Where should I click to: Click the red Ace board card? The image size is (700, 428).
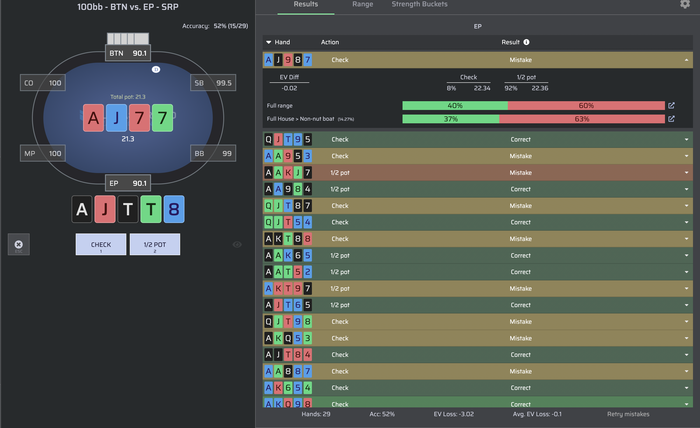93,118
